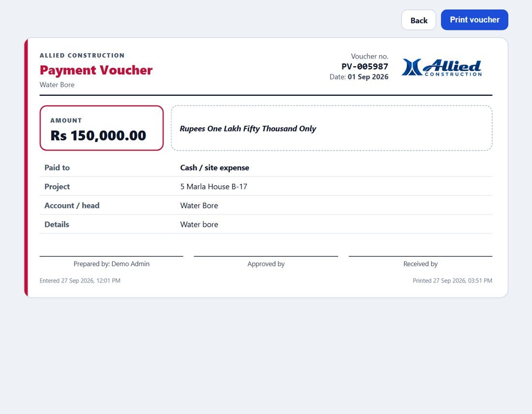Click Entered 27 Sep 2026 timestamp
The width and height of the screenshot is (532, 414).
click(80, 281)
